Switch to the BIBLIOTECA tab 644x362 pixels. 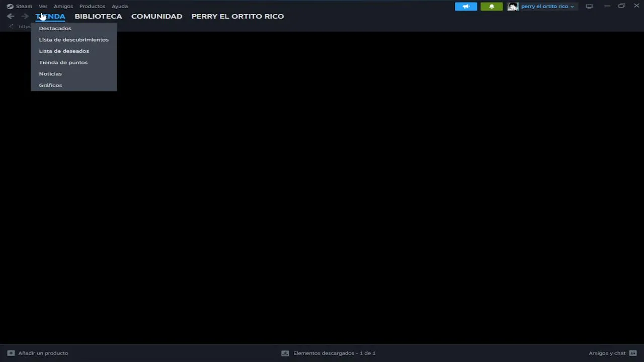pyautogui.click(x=98, y=16)
